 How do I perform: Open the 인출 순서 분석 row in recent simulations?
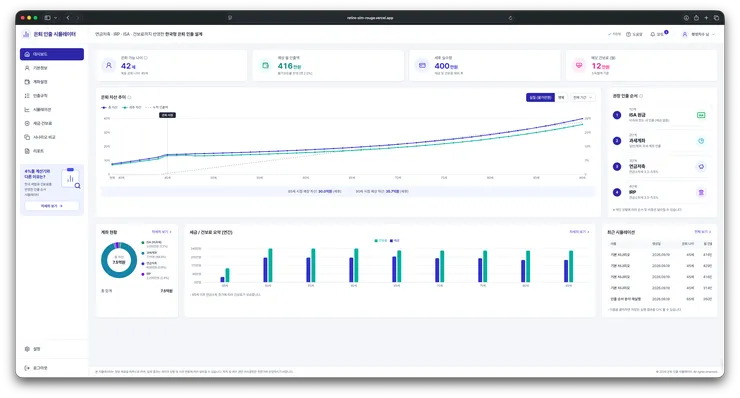[x=661, y=299]
